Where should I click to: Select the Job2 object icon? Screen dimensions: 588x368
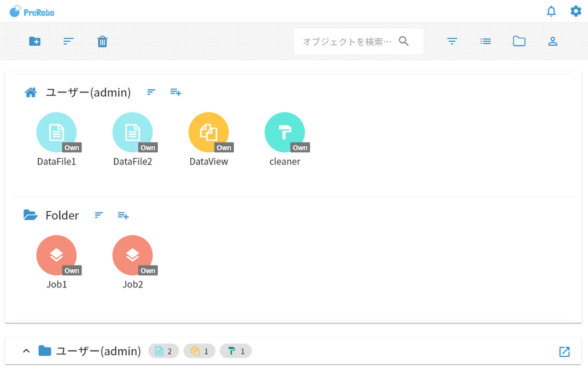133,256
